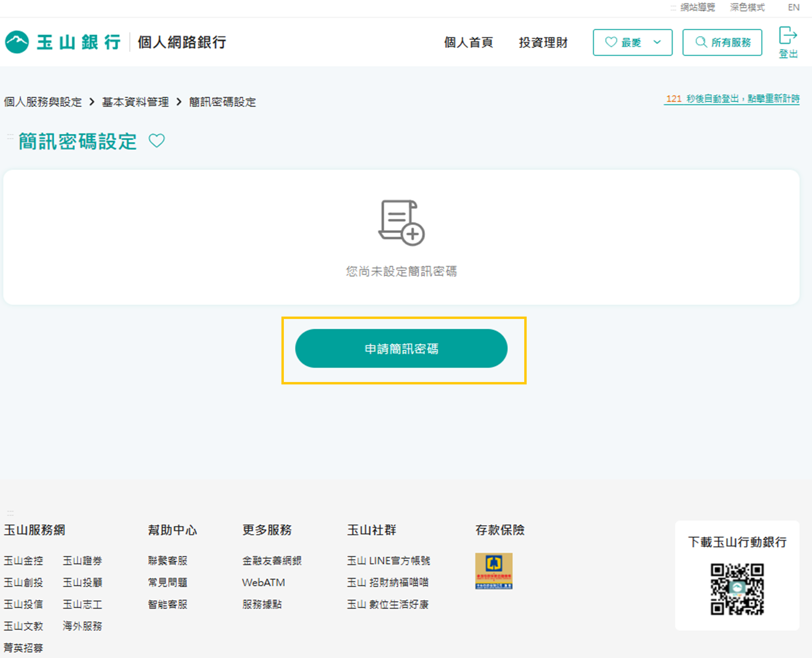This screenshot has width=812, height=658.
Task: Go to 個人首頁 menu item
Action: tap(468, 42)
